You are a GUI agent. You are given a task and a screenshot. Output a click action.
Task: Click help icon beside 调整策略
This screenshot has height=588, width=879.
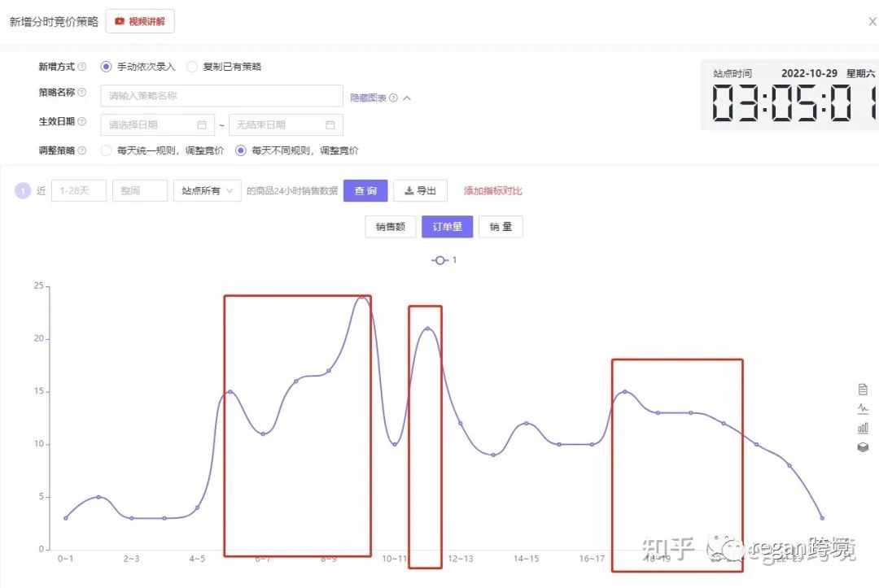coord(82,150)
